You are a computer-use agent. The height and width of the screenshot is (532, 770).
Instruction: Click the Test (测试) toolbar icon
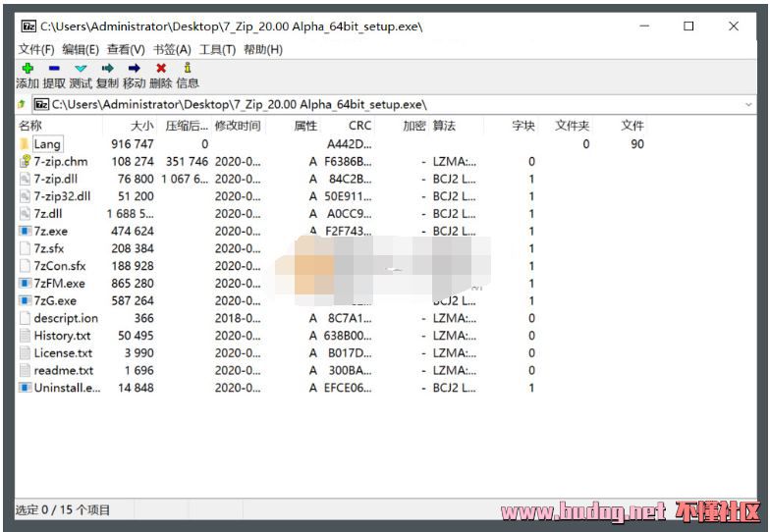(81, 69)
